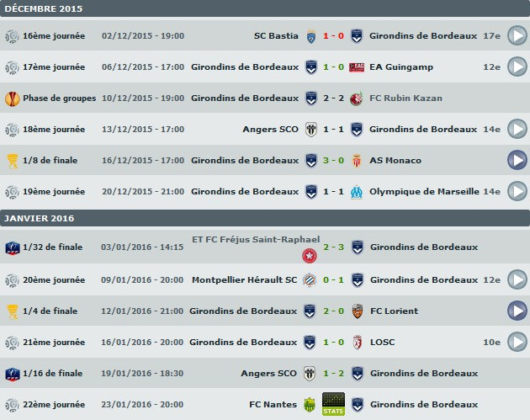Click the AS Monaco club crest
This screenshot has width=530, height=420.
[357, 160]
